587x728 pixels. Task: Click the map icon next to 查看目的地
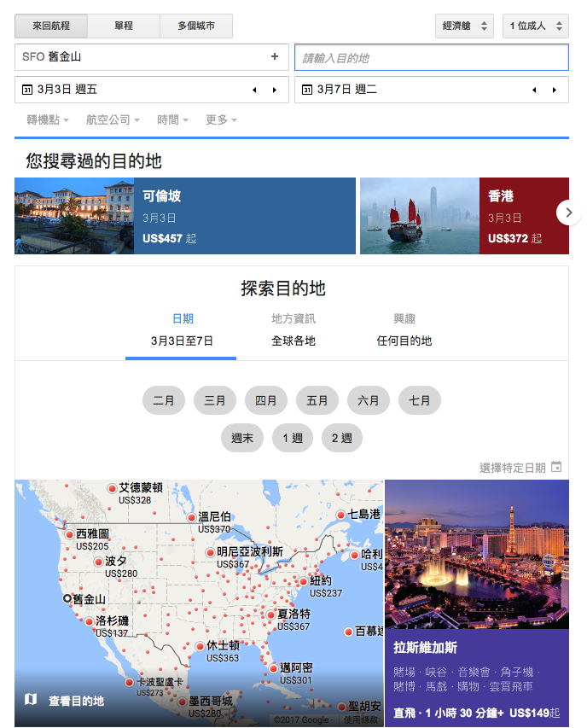point(31,699)
